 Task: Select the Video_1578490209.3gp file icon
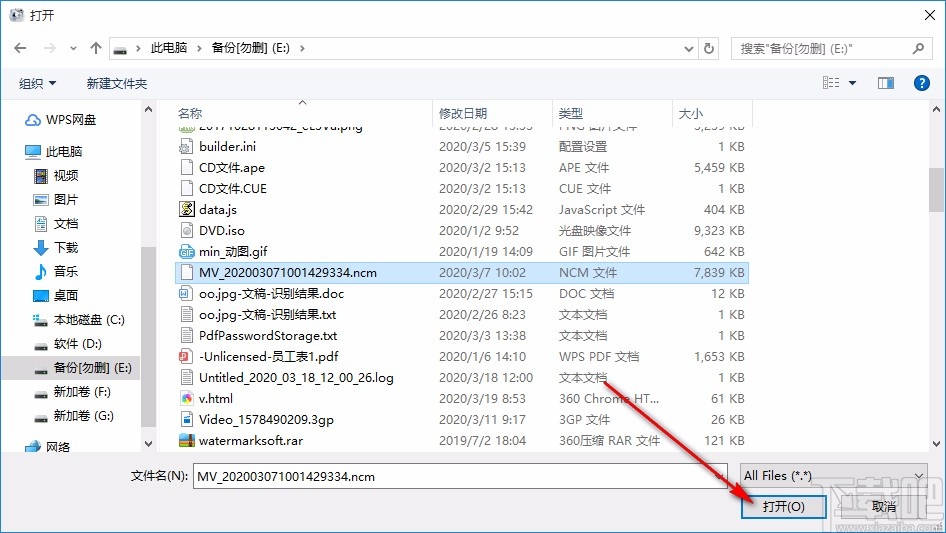click(186, 420)
